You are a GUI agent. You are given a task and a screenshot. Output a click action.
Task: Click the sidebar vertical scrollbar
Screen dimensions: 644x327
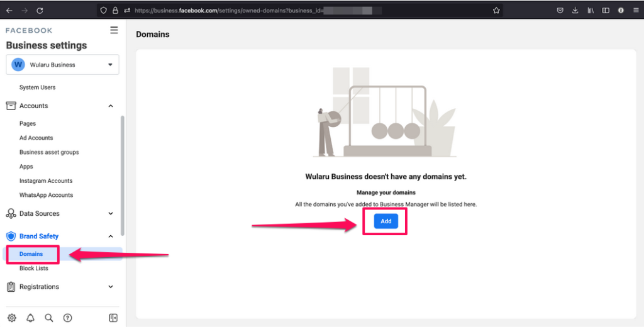(123, 175)
